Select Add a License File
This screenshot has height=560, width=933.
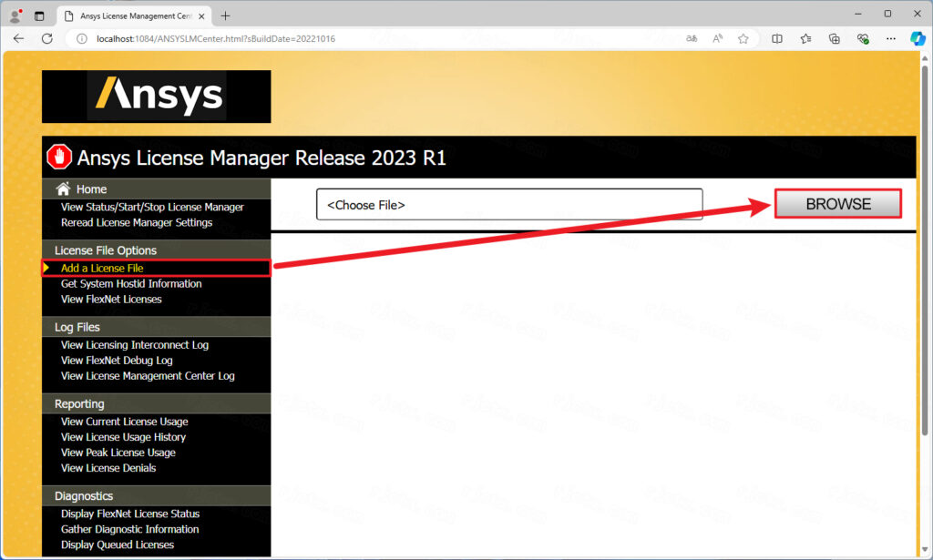(102, 268)
